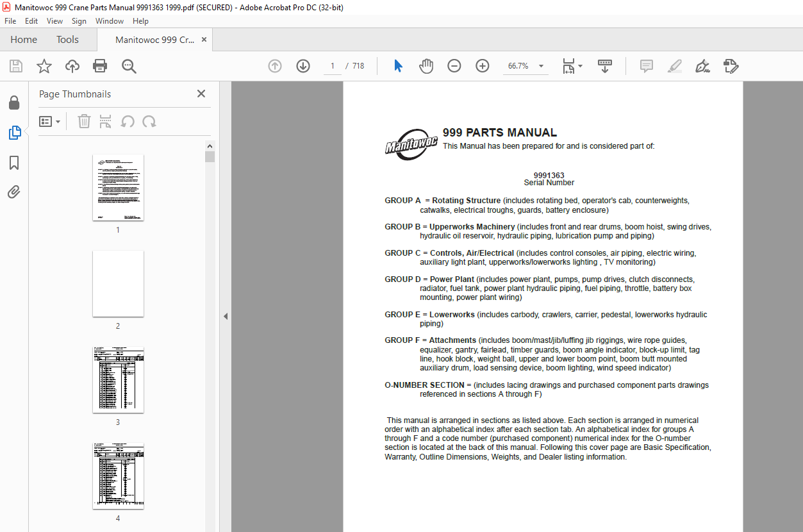Screen dimensions: 803x532
Task: Click the Fit page width tool
Action: coord(568,66)
